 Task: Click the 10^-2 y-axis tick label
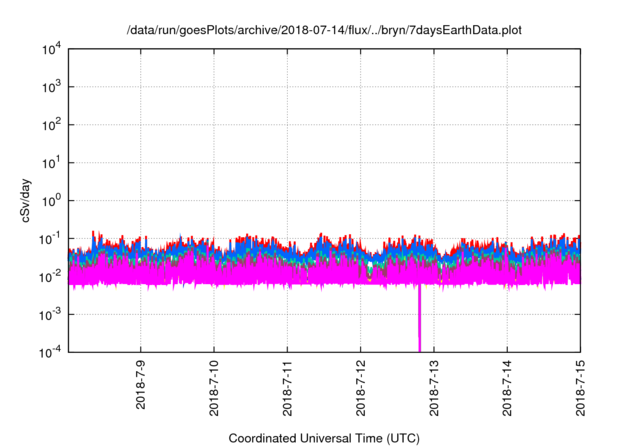pyautogui.click(x=50, y=276)
